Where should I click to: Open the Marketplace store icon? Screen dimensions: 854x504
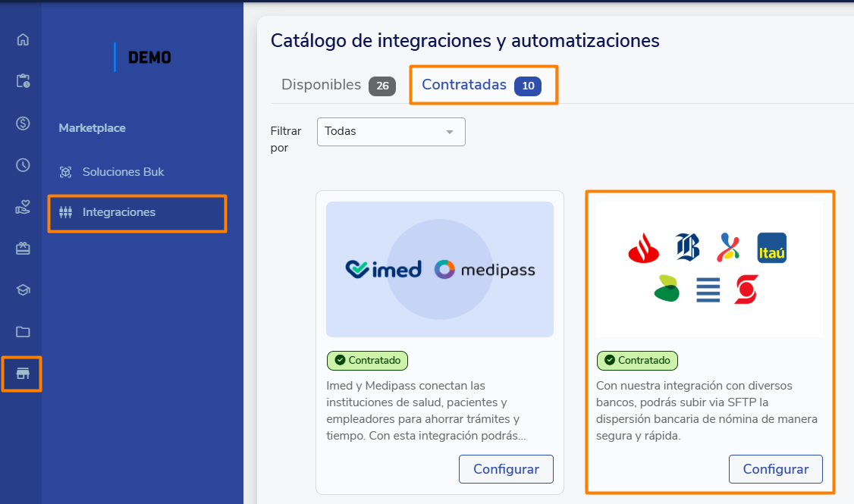click(23, 374)
